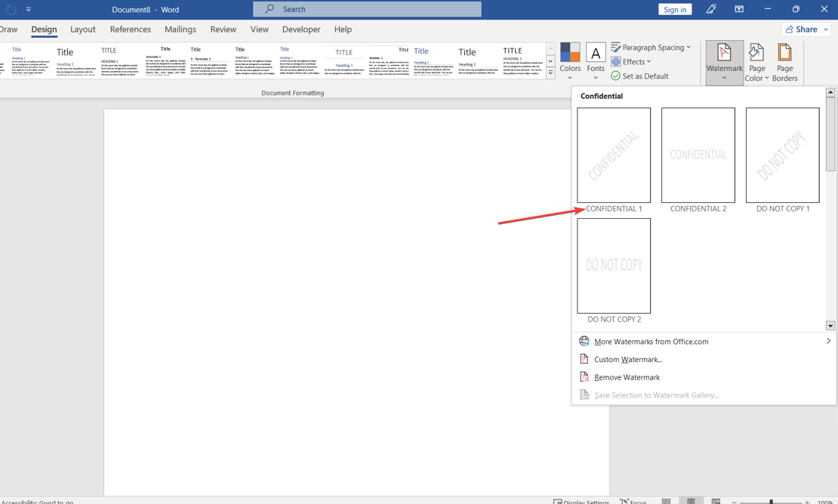The image size is (838, 504).
Task: Click the Share button
Action: click(x=801, y=29)
